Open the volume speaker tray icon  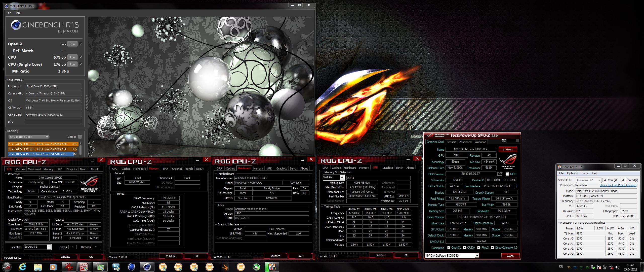click(x=617, y=267)
